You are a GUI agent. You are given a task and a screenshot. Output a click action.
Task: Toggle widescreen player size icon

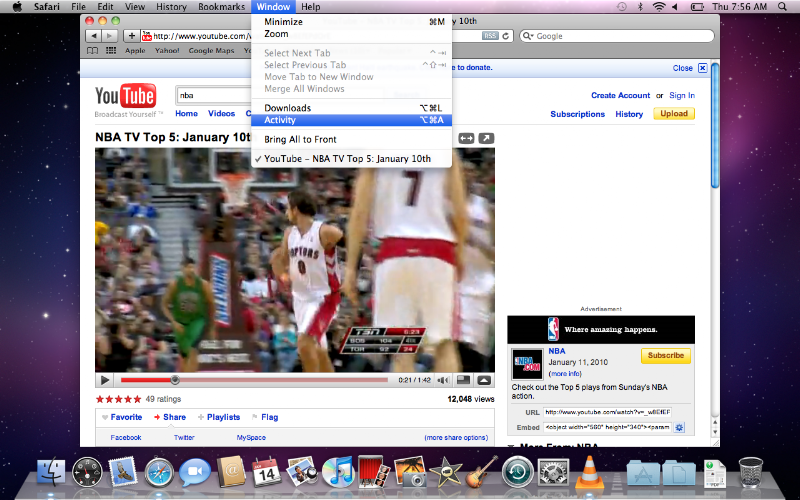pos(466,138)
